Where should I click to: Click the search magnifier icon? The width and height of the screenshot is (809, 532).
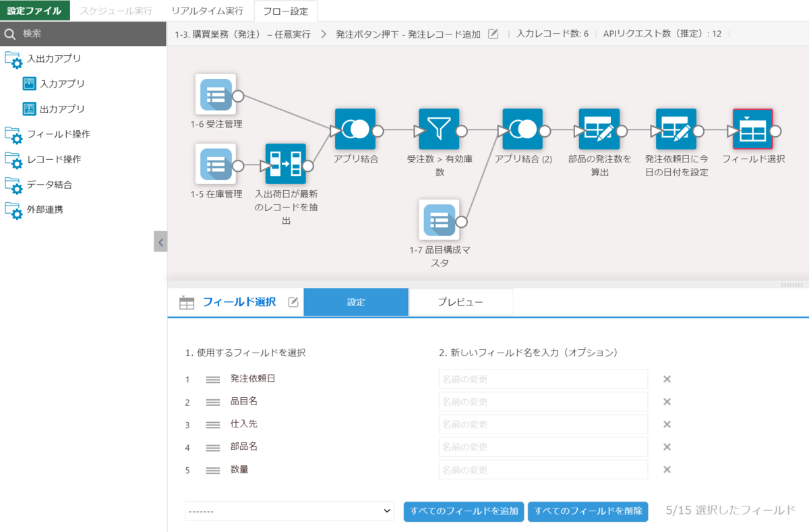(x=10, y=34)
